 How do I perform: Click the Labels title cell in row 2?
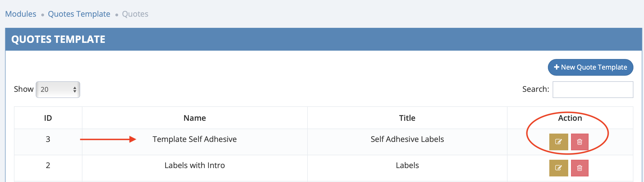407,165
